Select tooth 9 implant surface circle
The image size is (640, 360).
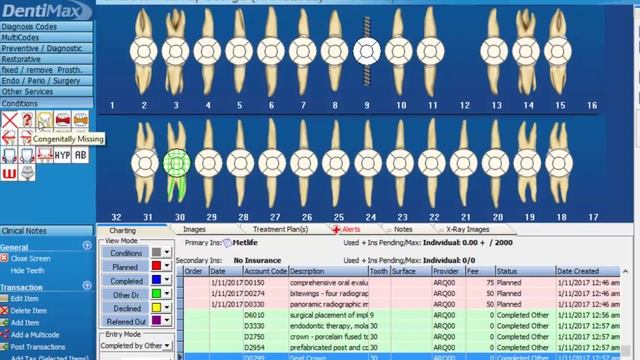pos(367,51)
